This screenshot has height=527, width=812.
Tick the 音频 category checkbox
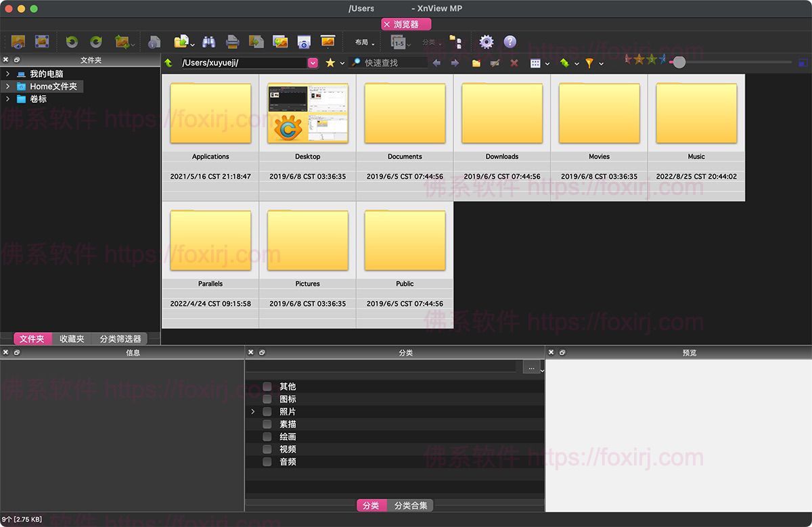pyautogui.click(x=267, y=462)
